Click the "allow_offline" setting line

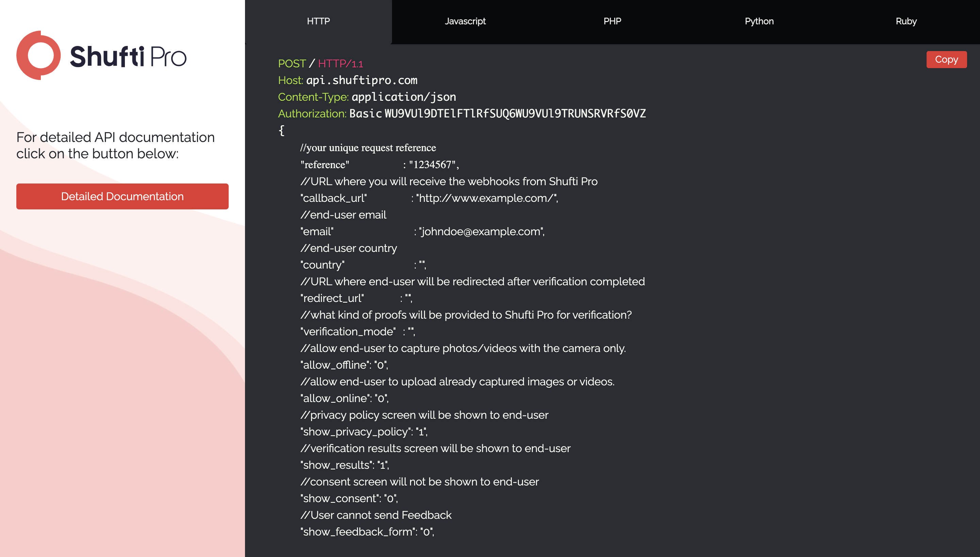point(344,365)
